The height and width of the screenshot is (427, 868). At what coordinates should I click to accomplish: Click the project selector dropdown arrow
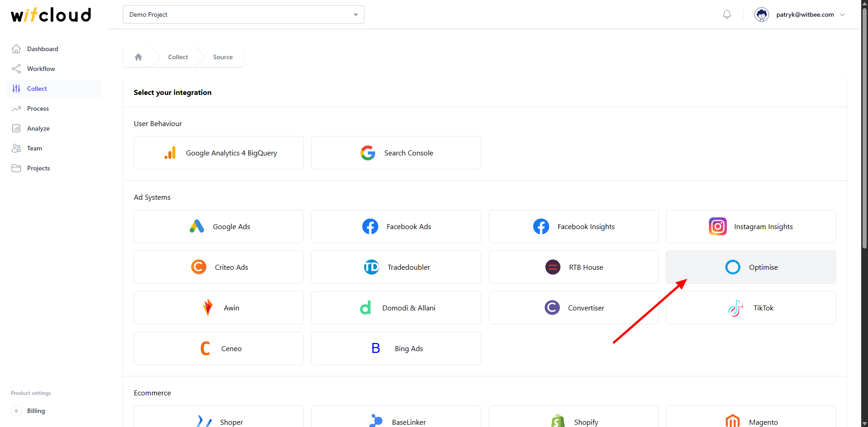pos(356,15)
